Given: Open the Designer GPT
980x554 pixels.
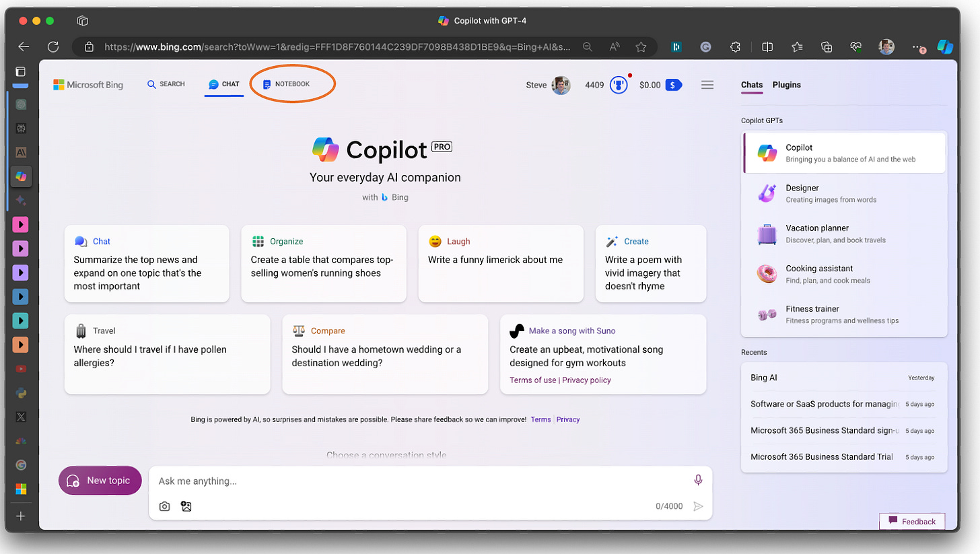Looking at the screenshot, I should [x=844, y=193].
